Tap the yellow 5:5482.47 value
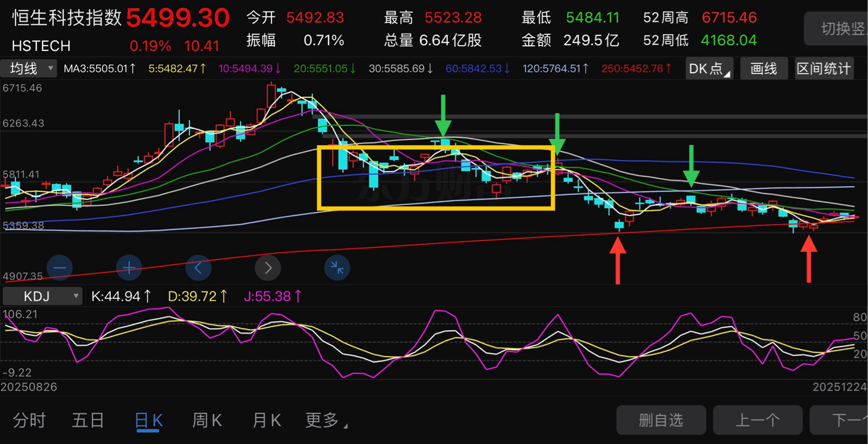This screenshot has height=444, width=868. 177,69
